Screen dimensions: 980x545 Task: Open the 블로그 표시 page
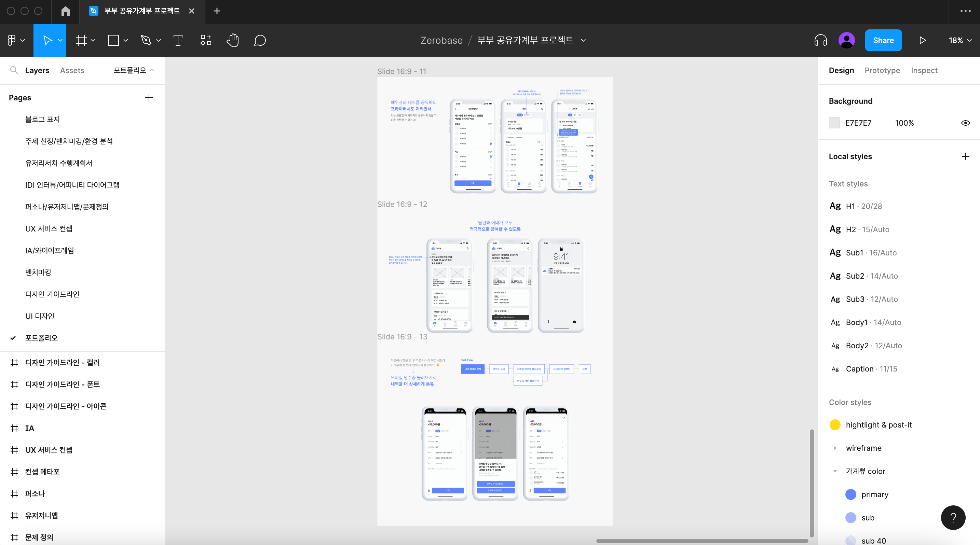43,119
